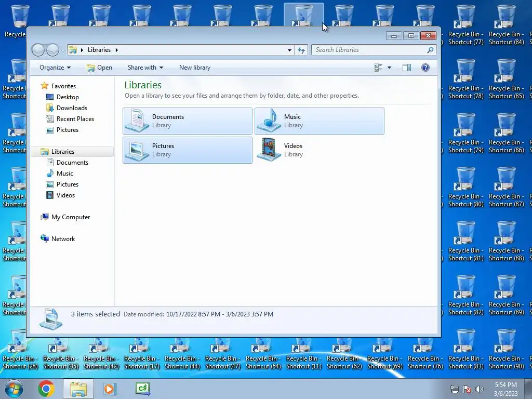
Task: Select Videos under Libraries in sidebar
Action: [65, 195]
